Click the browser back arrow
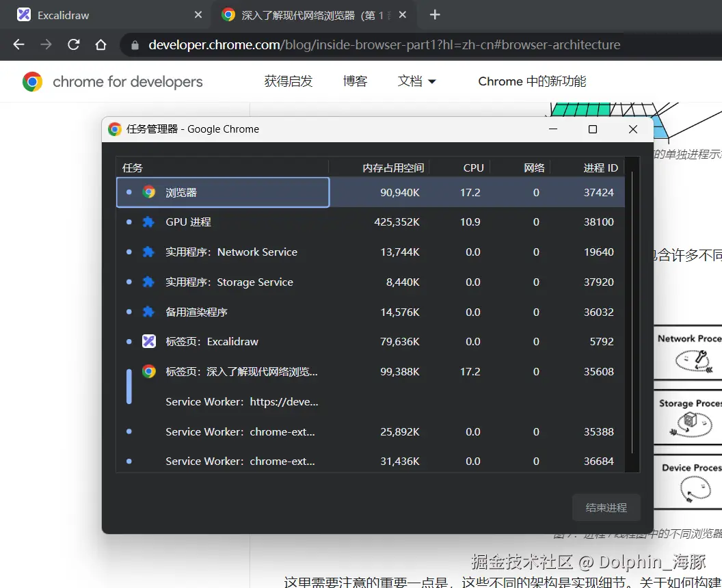 coord(19,44)
